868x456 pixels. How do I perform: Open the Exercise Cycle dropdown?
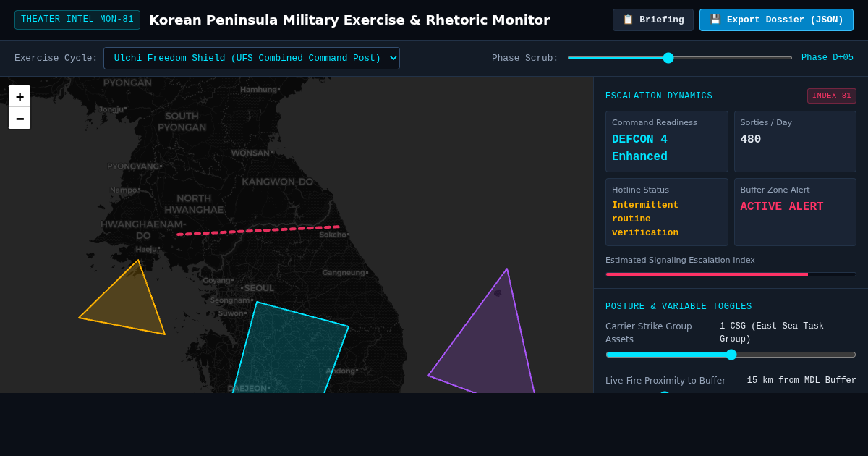252,58
